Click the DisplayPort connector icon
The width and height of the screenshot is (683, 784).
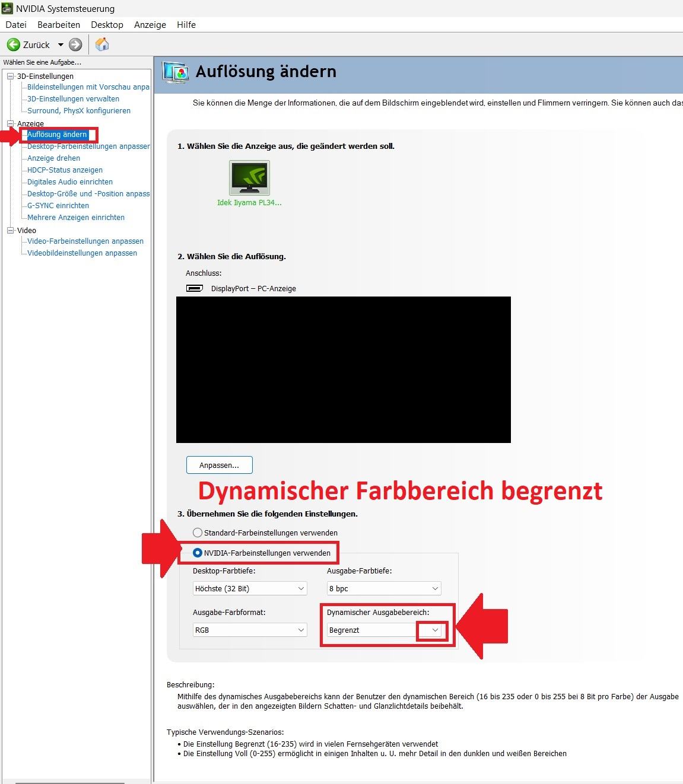(x=195, y=288)
